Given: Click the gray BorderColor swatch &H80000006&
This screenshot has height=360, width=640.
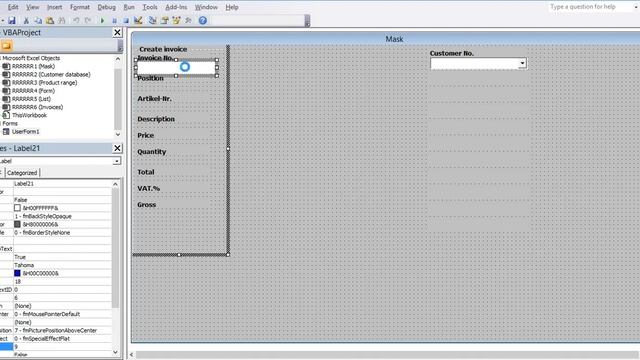Looking at the screenshot, I should 17,224.
